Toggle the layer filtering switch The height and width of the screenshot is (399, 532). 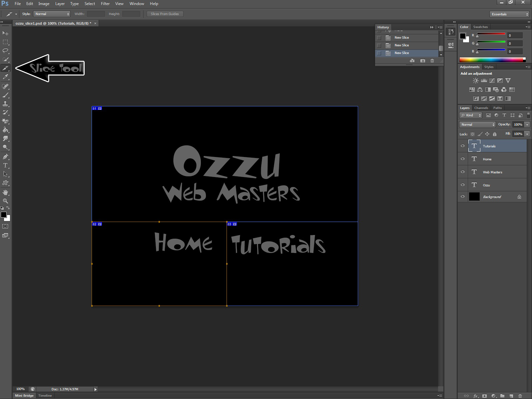pyautogui.click(x=528, y=115)
